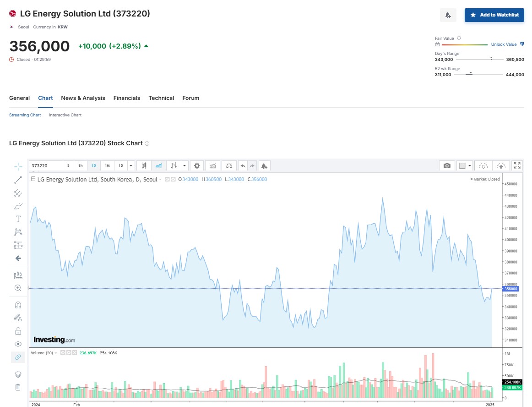Toggle the paperclip sync drawings icon
The width and height of the screenshot is (532, 407).
18,357
